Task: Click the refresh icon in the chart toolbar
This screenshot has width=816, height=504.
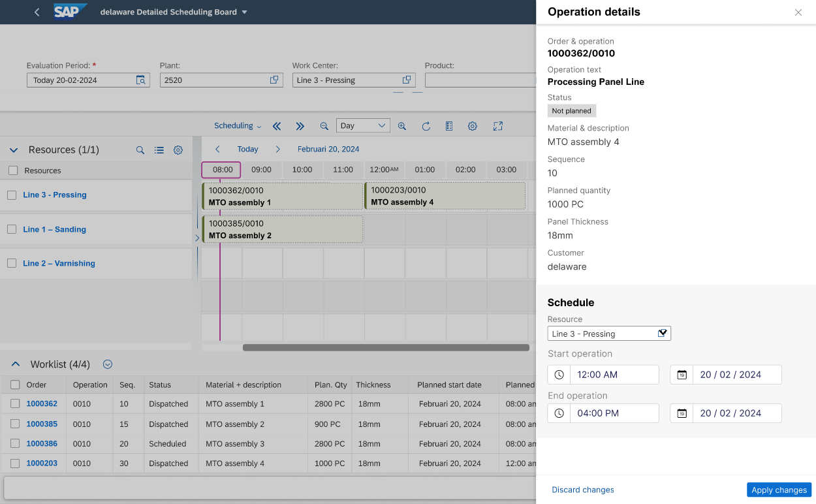Action: click(x=426, y=126)
